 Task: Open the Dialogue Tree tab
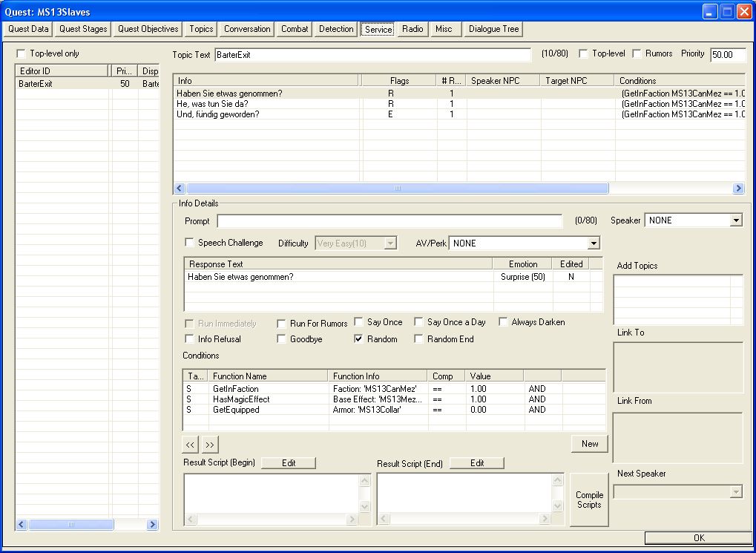pos(493,29)
